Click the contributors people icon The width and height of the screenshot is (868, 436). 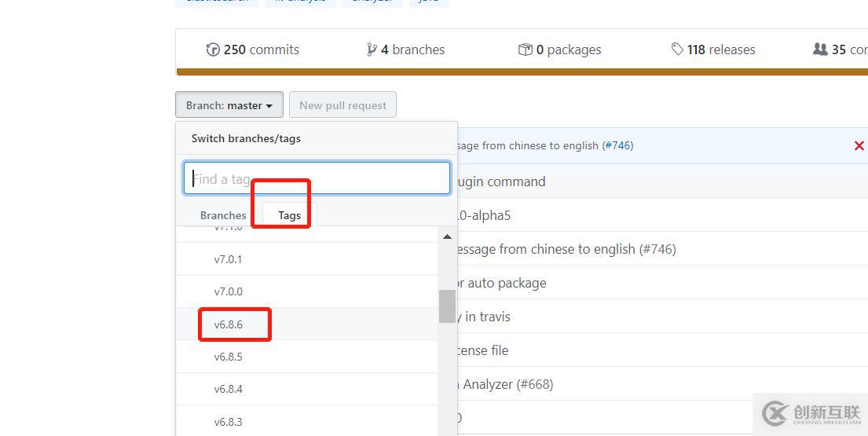[x=820, y=49]
